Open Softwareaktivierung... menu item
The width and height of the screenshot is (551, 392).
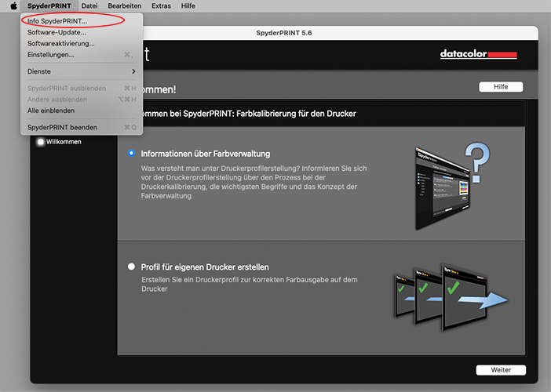60,43
